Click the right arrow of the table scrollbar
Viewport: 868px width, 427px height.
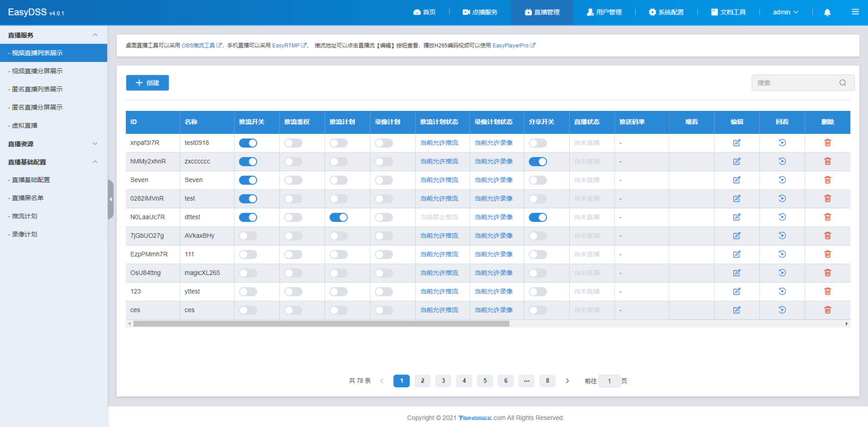846,324
